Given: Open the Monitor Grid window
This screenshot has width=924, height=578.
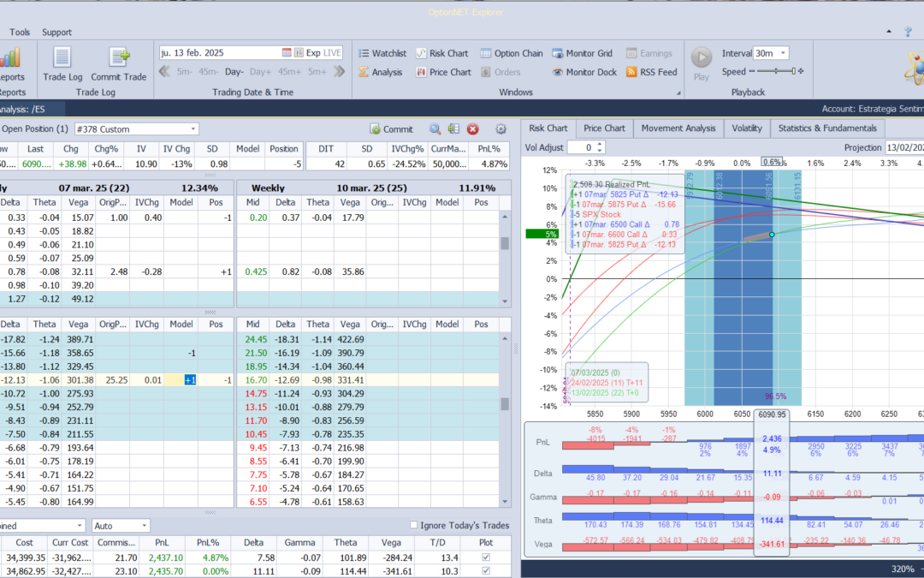Looking at the screenshot, I should pos(587,53).
